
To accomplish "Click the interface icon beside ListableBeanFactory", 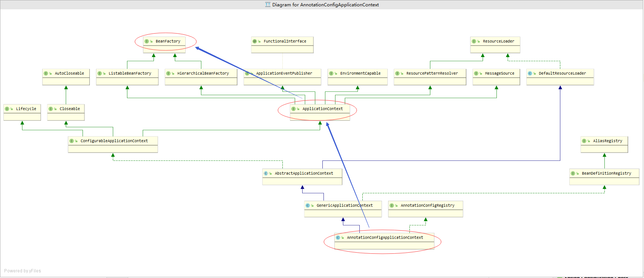I will (100, 74).
